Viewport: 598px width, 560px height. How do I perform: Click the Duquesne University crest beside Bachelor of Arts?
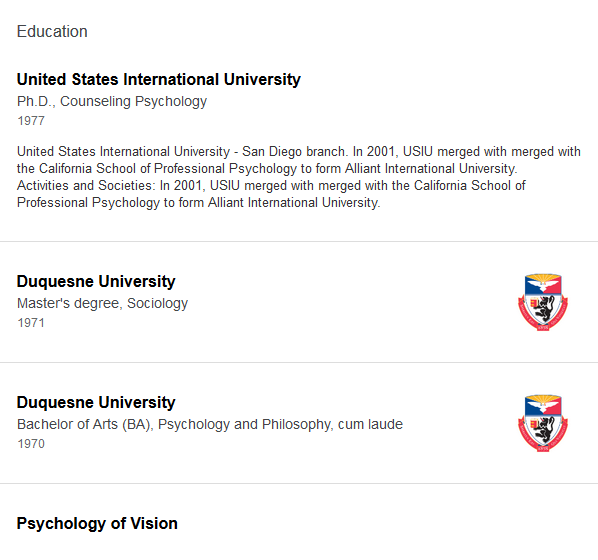[x=543, y=423]
